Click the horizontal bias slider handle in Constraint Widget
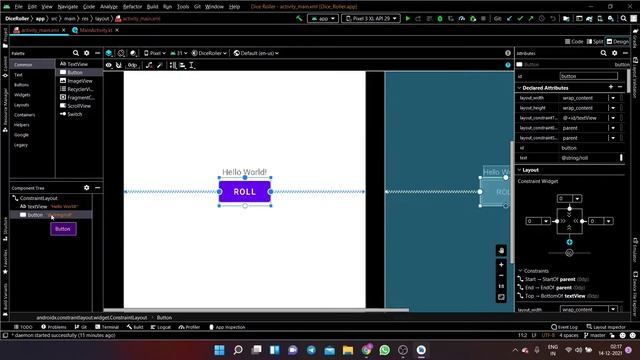The image size is (640, 360). tap(569, 253)
